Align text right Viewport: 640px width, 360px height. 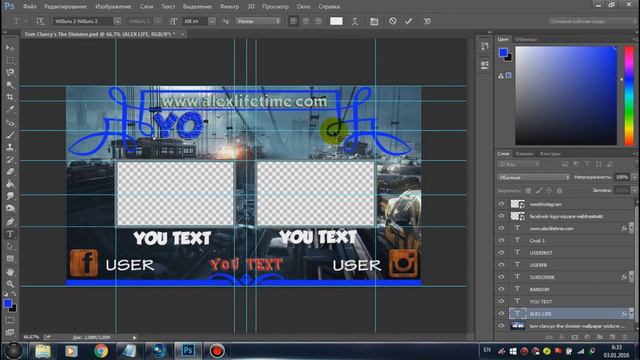[x=318, y=21]
